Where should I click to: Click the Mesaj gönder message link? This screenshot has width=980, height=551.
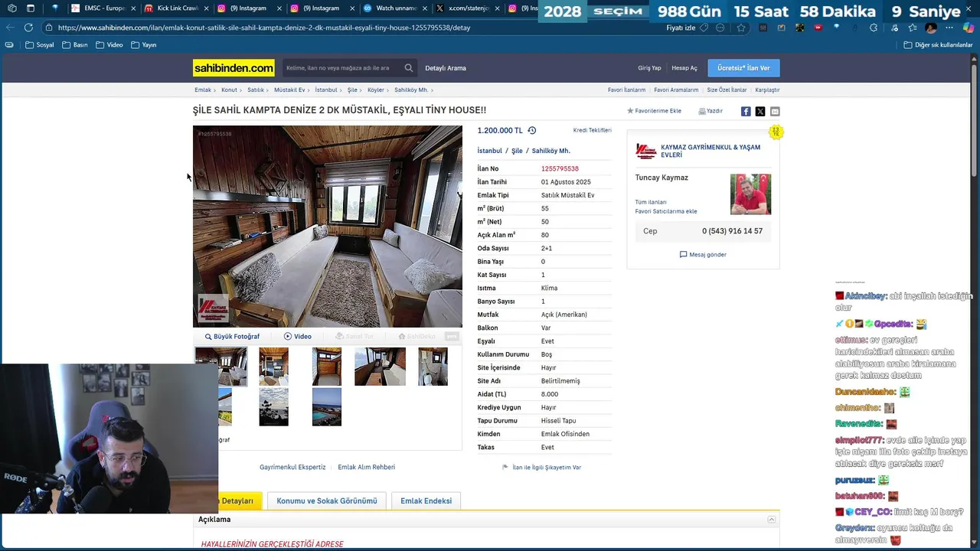pyautogui.click(x=703, y=254)
